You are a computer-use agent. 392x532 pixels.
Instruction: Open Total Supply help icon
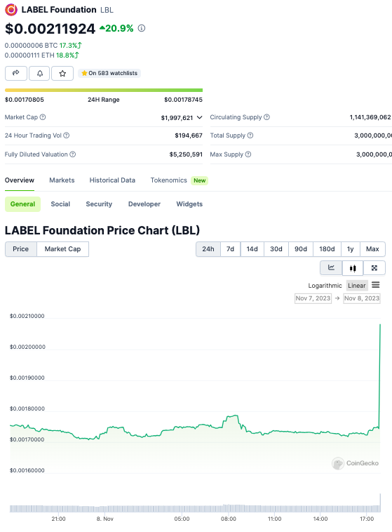pos(250,135)
